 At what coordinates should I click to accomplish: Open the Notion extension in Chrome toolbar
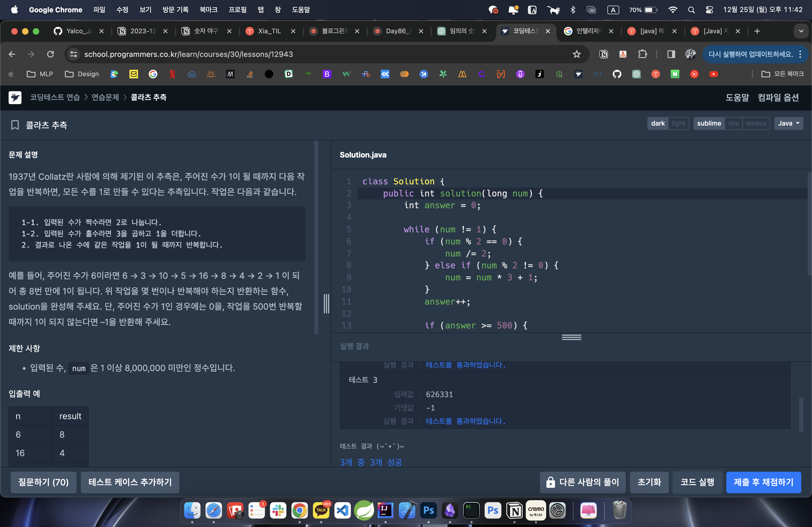tap(604, 54)
